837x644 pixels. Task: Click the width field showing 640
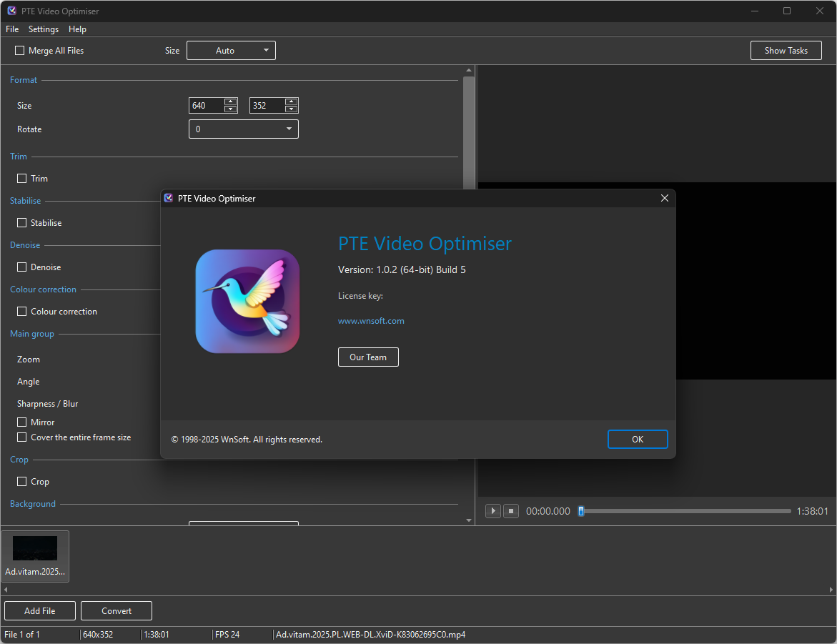[207, 106]
